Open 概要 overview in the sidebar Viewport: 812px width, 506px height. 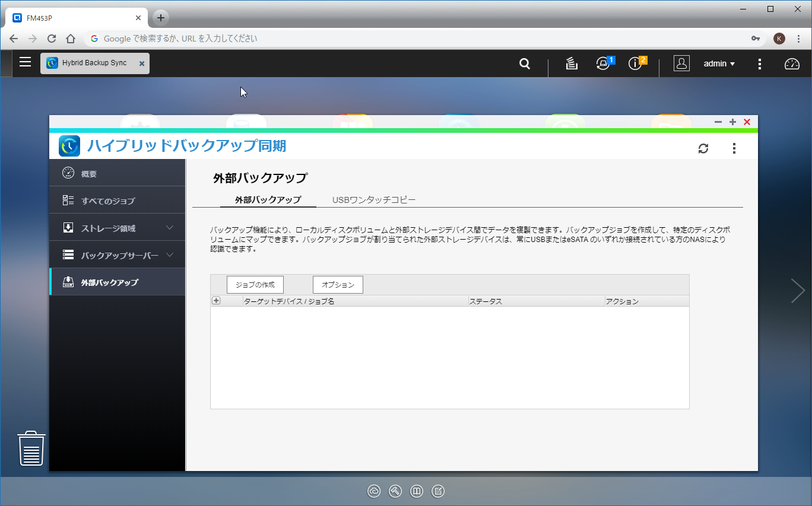click(89, 173)
